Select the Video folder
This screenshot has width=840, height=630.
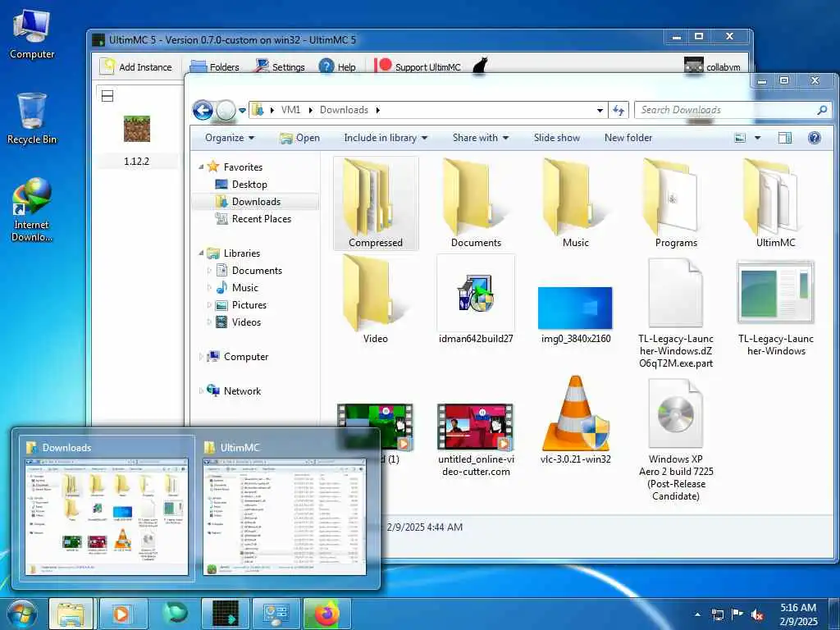coord(375,299)
